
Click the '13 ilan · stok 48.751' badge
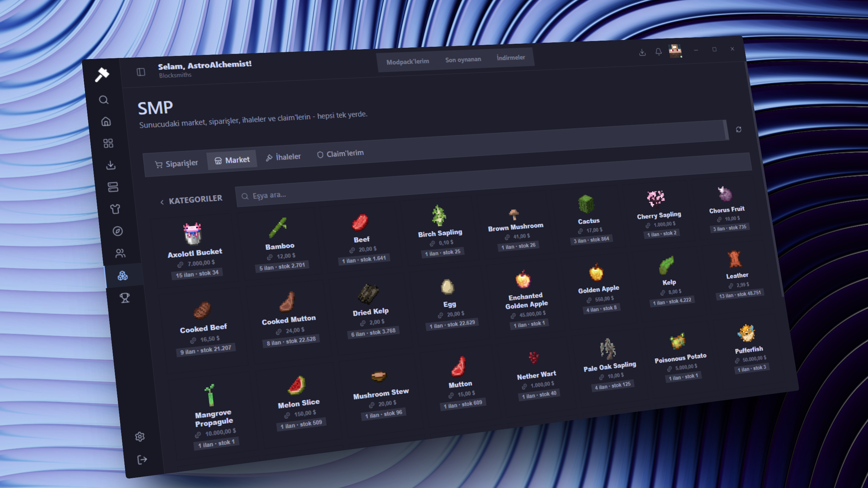[x=740, y=294]
